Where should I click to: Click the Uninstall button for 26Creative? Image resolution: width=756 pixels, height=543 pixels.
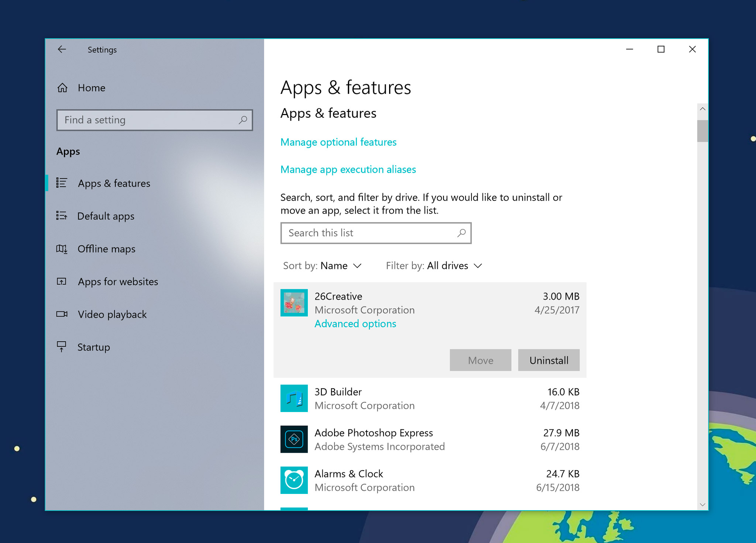pyautogui.click(x=549, y=360)
